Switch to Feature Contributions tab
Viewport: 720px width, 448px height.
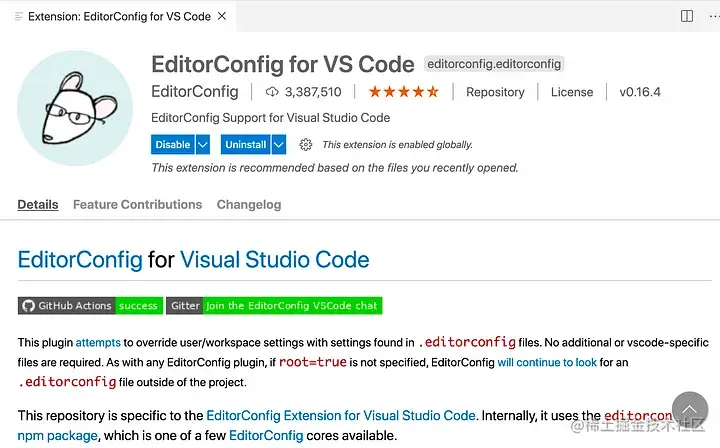[137, 205]
